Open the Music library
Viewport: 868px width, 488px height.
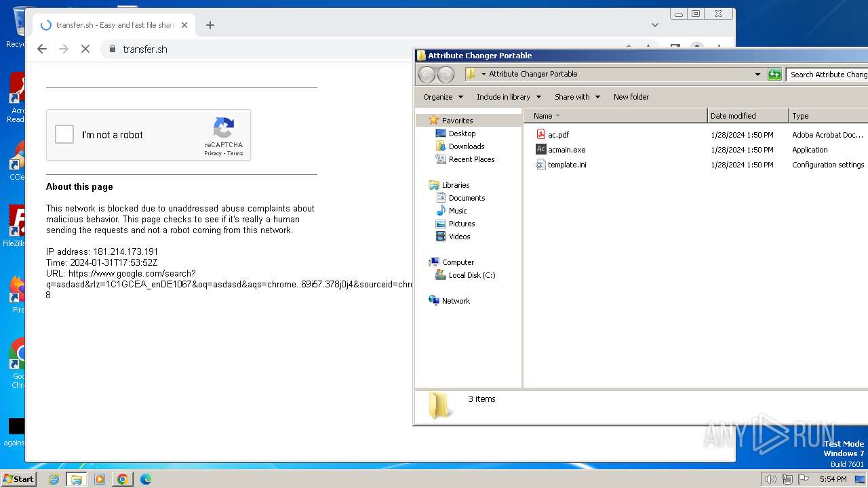click(458, 211)
